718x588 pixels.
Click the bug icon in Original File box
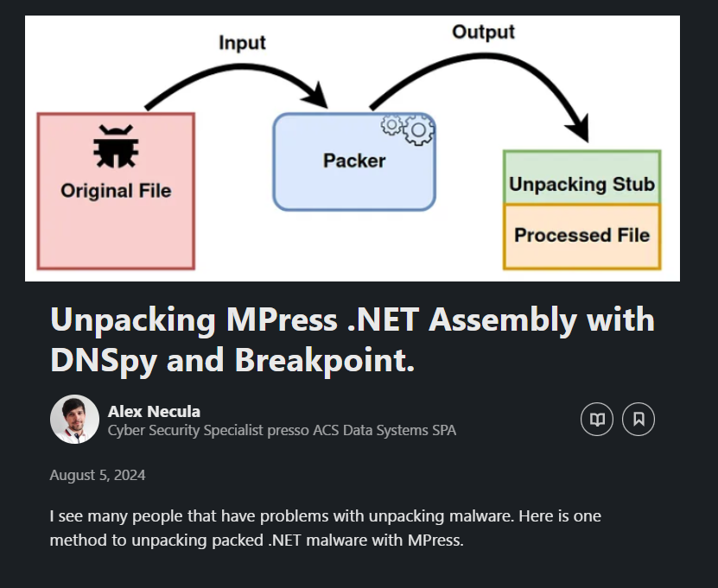(x=116, y=147)
